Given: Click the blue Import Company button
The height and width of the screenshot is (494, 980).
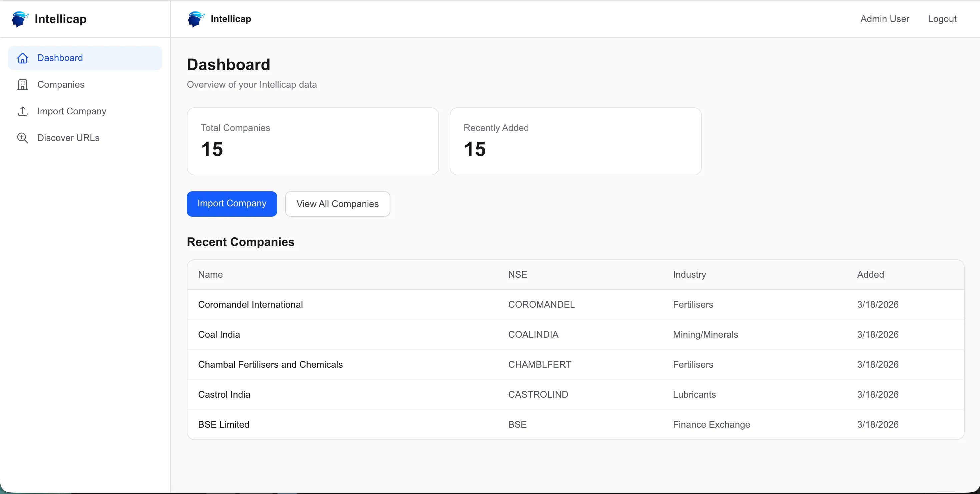Looking at the screenshot, I should (x=232, y=204).
